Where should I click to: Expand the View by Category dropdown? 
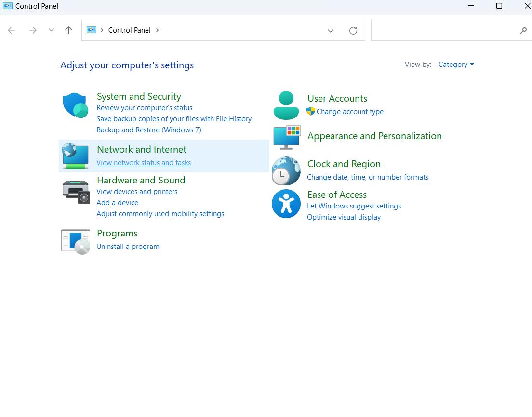tap(456, 65)
